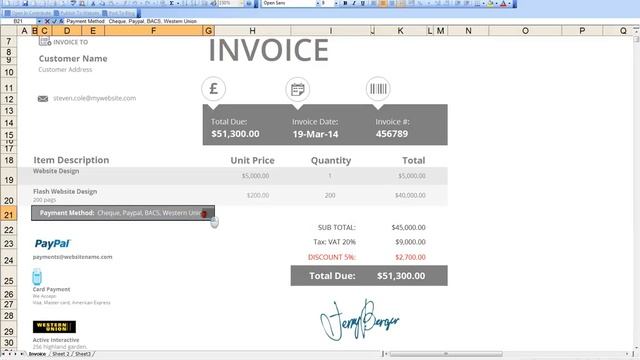Click the invoice date 19-Mar-14
The width and height of the screenshot is (640, 360).
[316, 134]
